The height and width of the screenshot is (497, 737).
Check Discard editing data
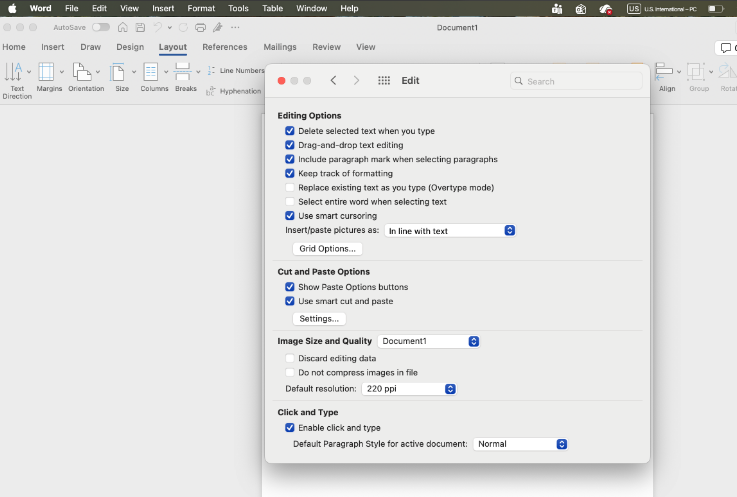[290, 358]
